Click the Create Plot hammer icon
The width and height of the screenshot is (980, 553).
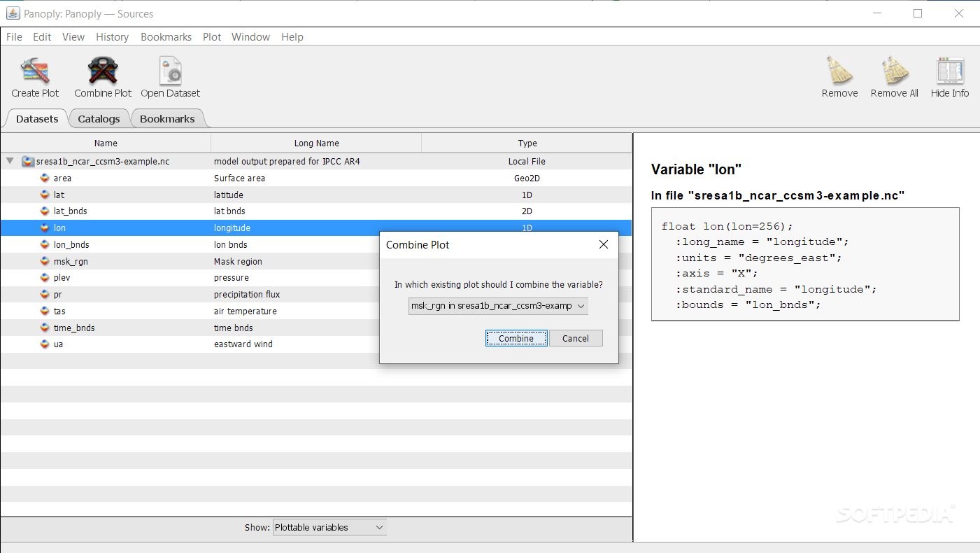[x=35, y=71]
